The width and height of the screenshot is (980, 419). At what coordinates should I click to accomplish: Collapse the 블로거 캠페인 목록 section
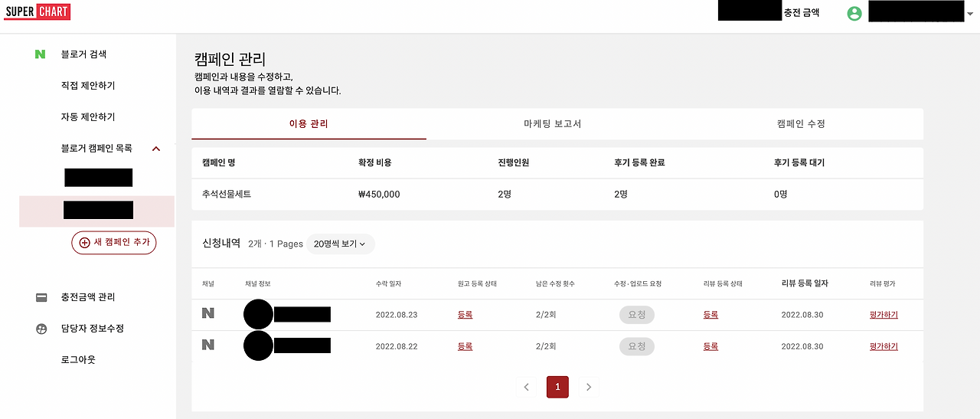[156, 149]
